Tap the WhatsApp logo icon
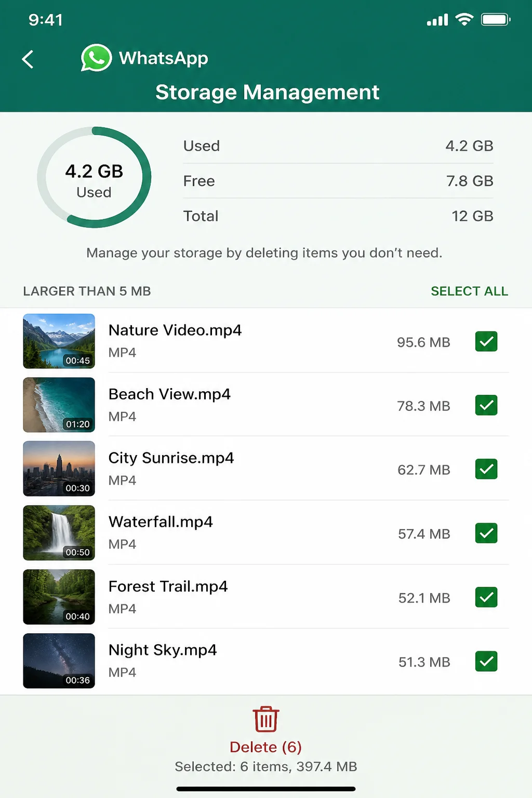The width and height of the screenshot is (532, 798). point(96,58)
